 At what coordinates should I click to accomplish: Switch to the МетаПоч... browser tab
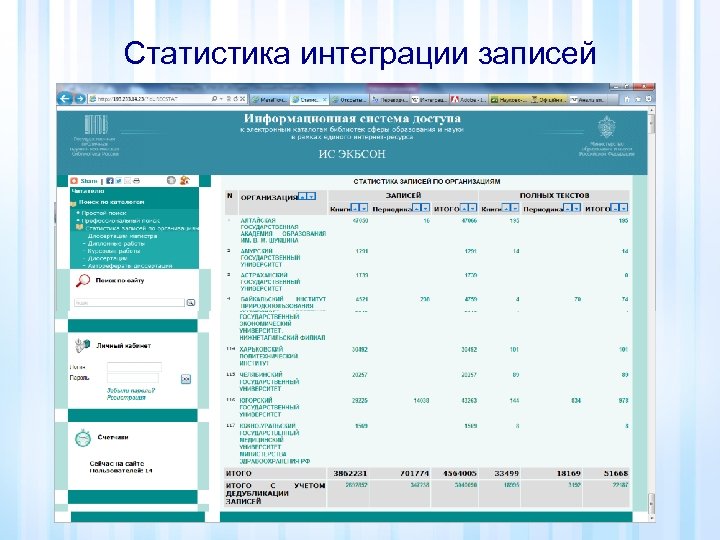tap(270, 99)
